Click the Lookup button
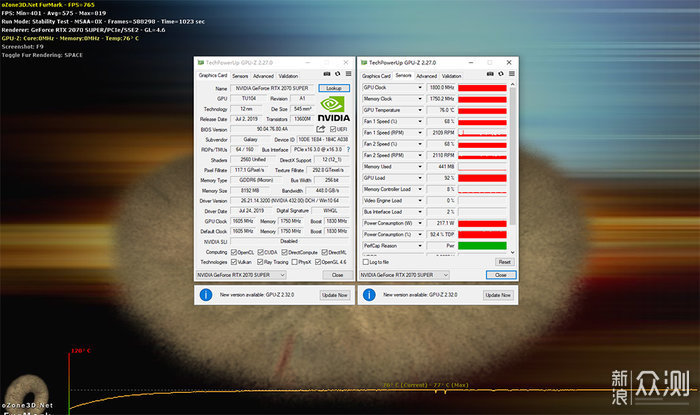 (x=334, y=88)
